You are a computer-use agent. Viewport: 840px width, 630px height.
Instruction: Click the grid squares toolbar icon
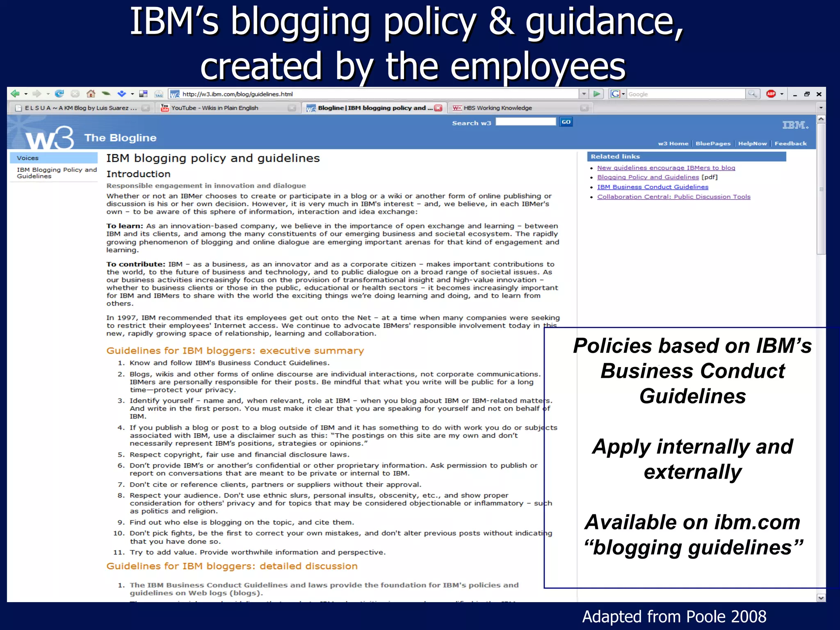(143, 94)
